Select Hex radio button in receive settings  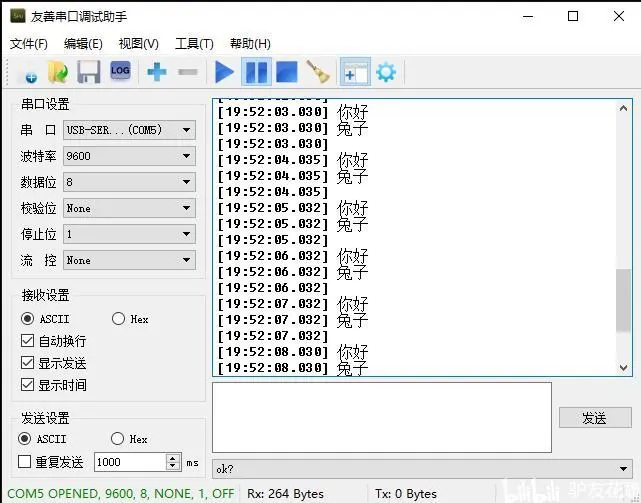click(119, 319)
